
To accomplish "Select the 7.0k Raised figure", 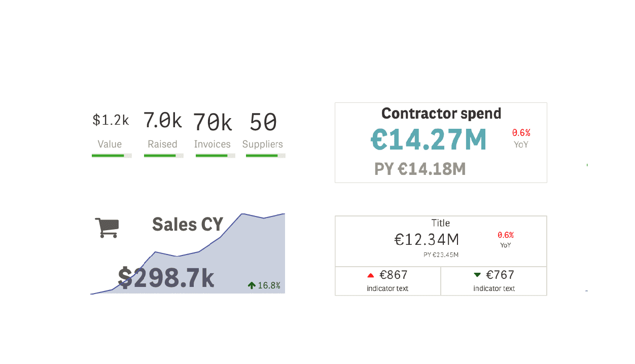I will click(162, 121).
